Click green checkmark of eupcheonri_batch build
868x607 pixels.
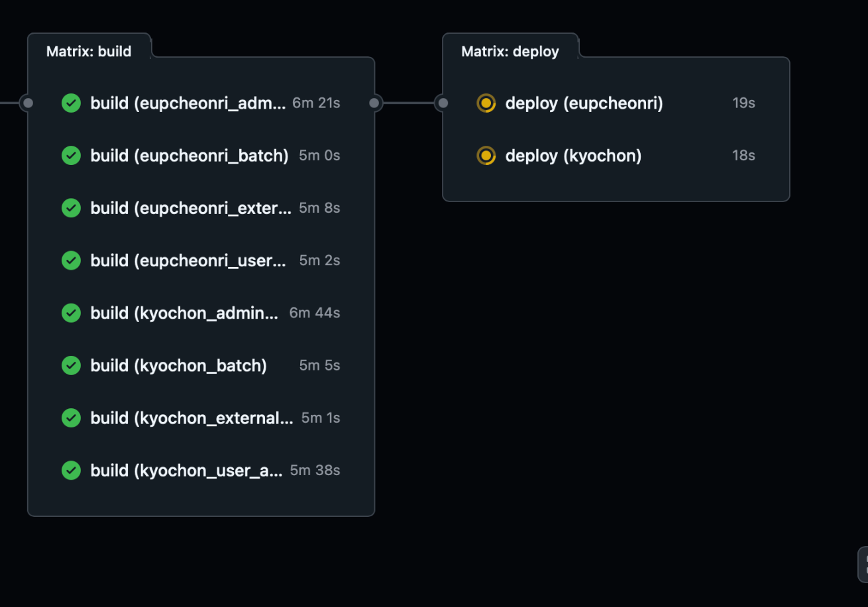click(x=71, y=155)
